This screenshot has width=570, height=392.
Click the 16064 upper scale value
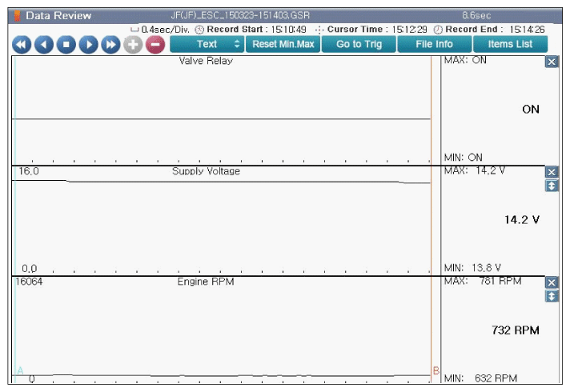tap(29, 282)
